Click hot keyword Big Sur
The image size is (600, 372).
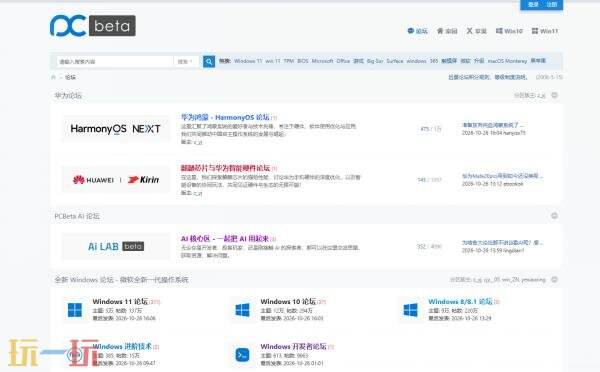375,61
